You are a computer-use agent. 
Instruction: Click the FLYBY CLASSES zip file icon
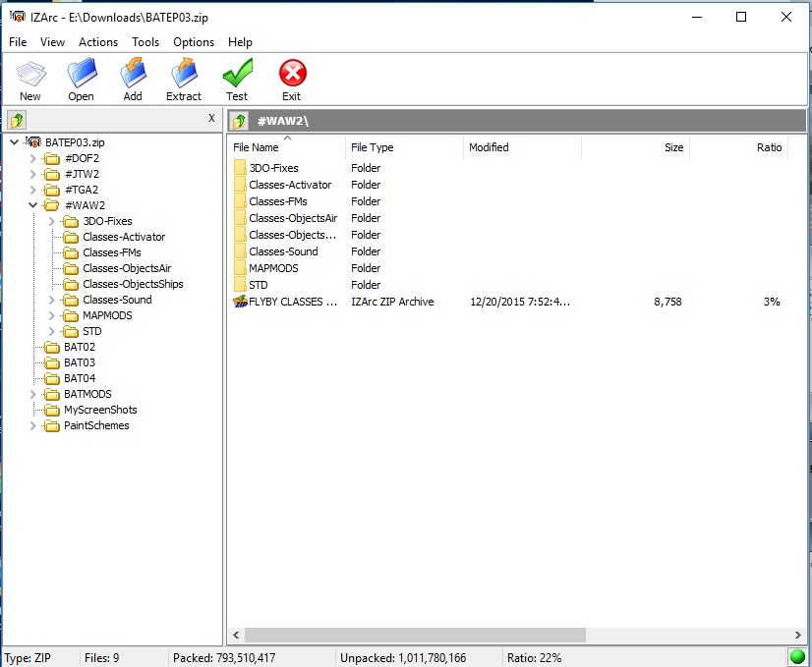240,302
